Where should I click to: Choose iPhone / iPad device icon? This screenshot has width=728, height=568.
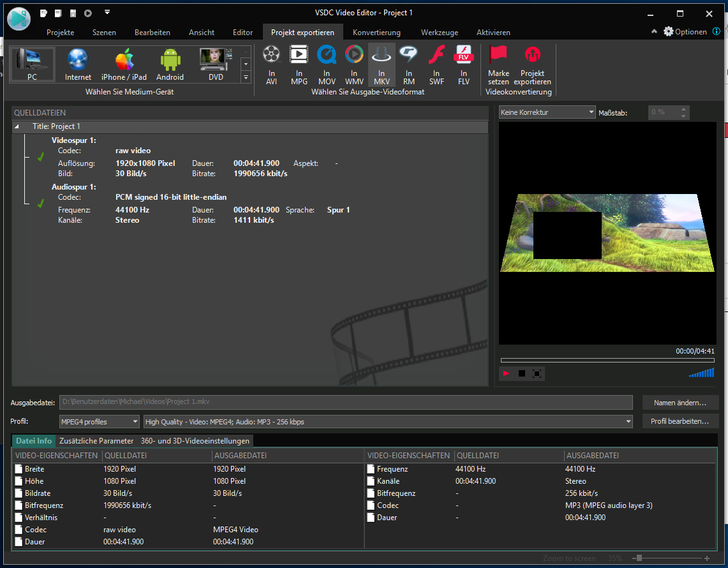coord(124,65)
